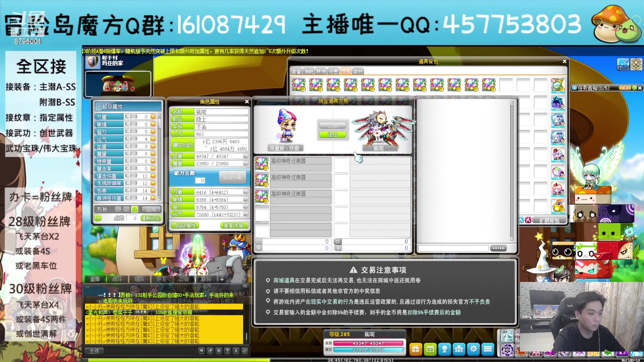Screen dimensions: 644x362
Task: Click the 应用 apply button in hyper stats
Action: pyautogui.click(x=151, y=209)
